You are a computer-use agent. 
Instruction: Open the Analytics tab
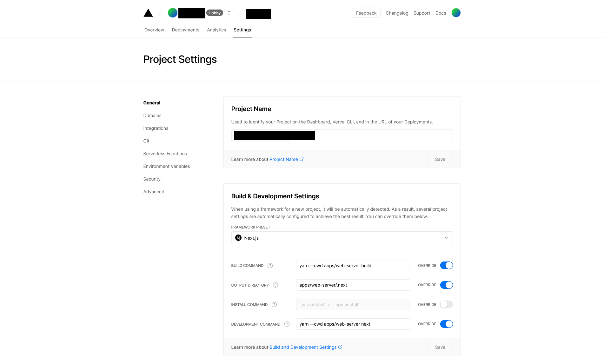216,30
